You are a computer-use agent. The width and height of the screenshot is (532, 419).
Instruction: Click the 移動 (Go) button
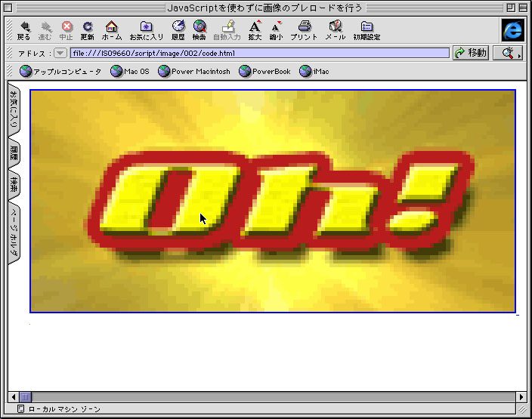[470, 53]
